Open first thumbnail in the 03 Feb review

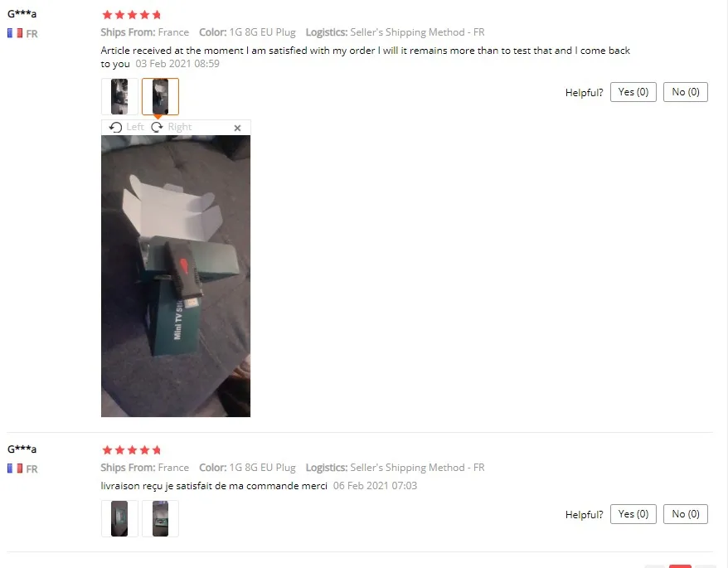click(x=119, y=97)
